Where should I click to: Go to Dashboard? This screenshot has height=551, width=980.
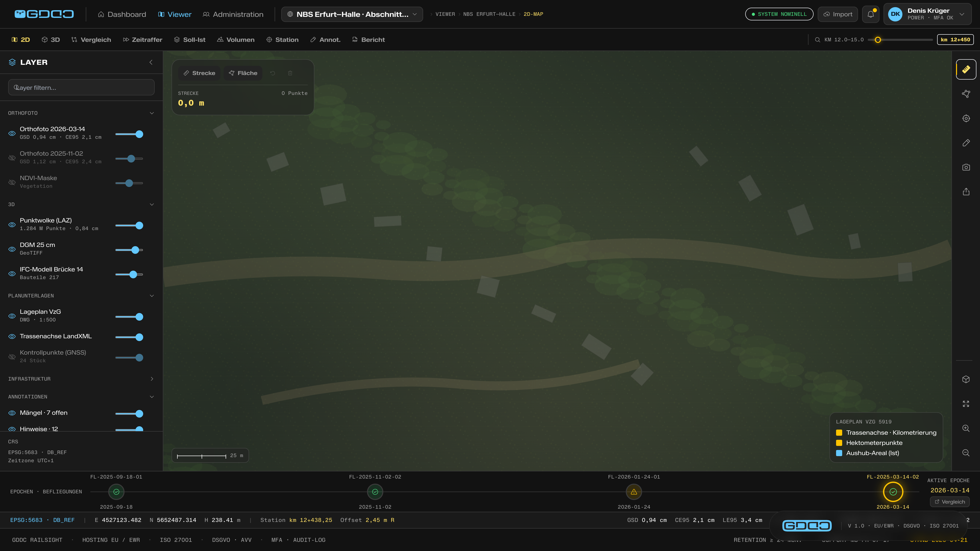click(x=122, y=14)
